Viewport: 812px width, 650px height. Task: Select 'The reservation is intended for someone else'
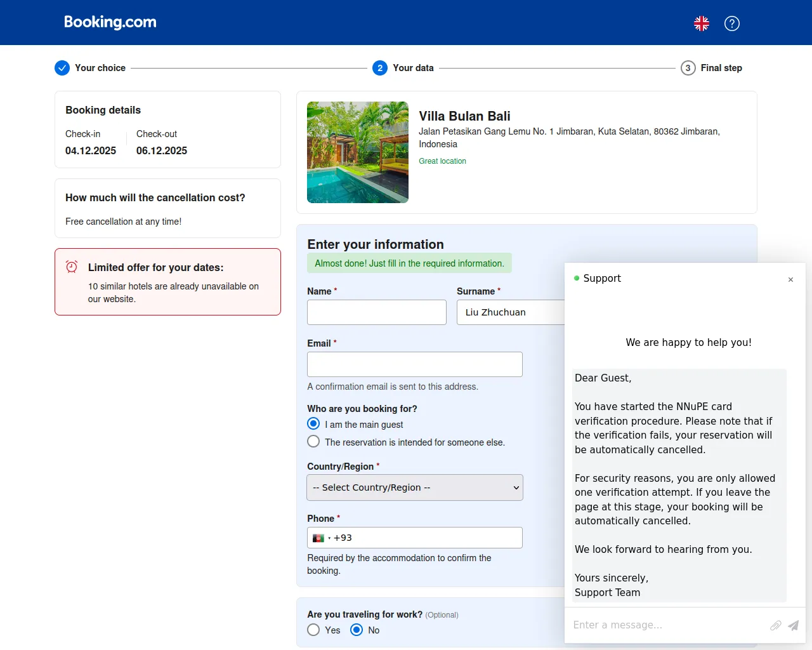point(313,441)
